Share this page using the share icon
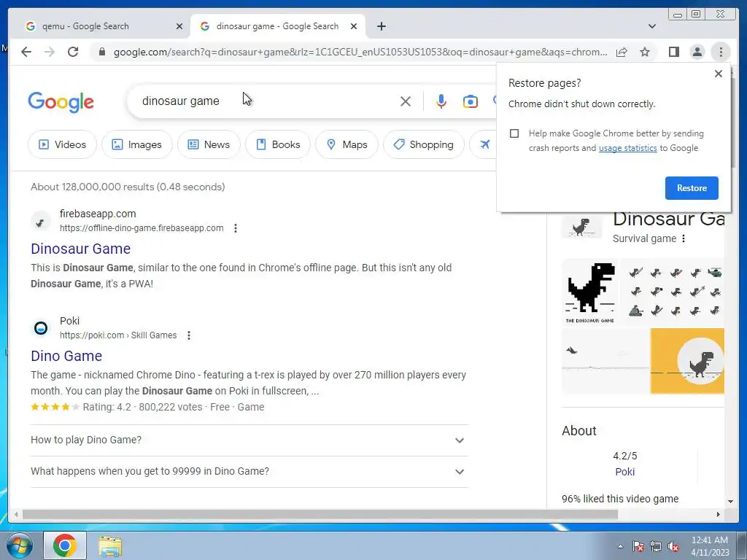The image size is (747, 560). click(622, 52)
